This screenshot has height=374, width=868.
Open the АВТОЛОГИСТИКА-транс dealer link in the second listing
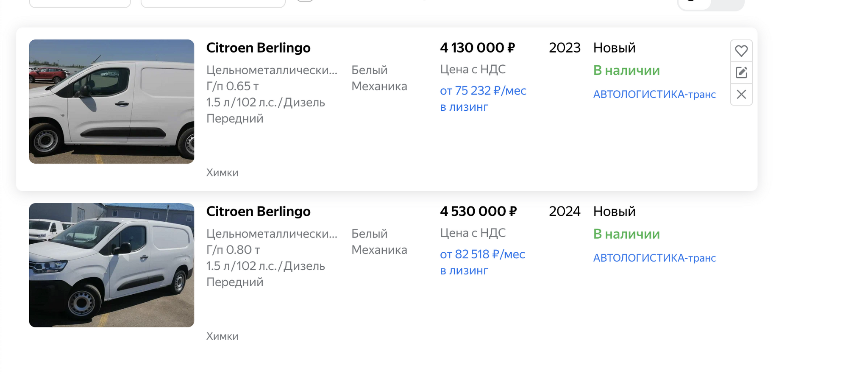pyautogui.click(x=654, y=258)
